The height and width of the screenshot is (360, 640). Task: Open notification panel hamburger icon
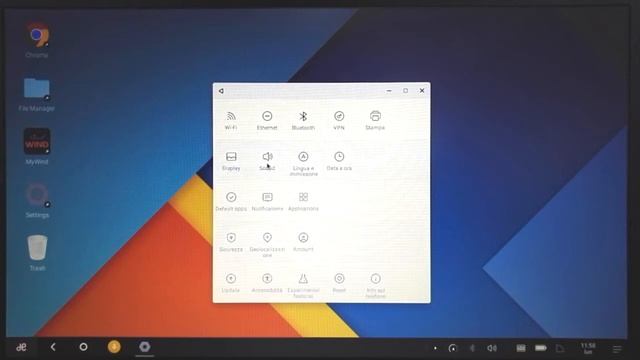pos(617,349)
